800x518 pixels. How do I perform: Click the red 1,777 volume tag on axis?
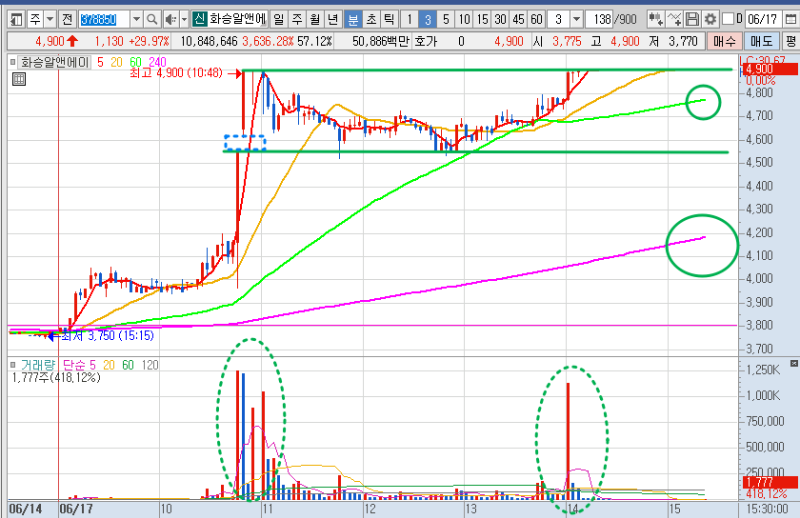pyautogui.click(x=770, y=482)
